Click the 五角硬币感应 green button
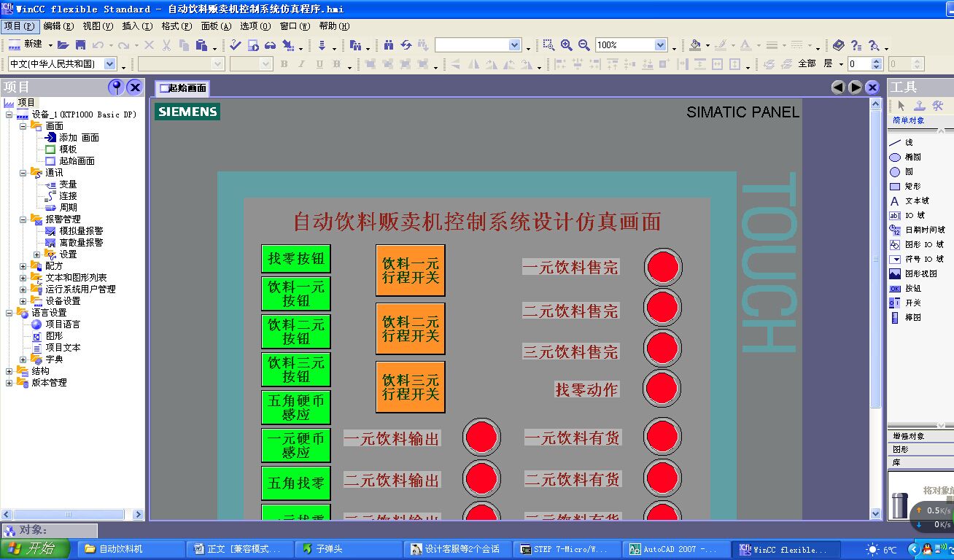 [x=296, y=408]
